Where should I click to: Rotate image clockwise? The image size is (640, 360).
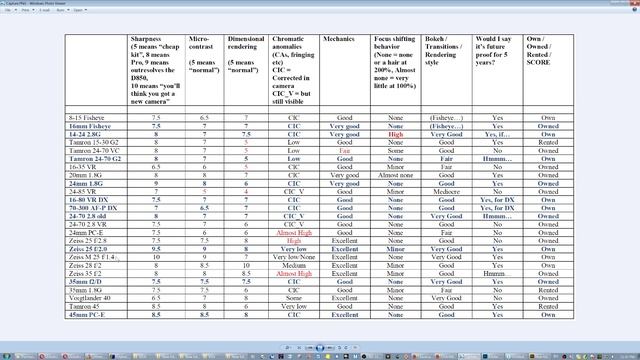tap(346, 348)
